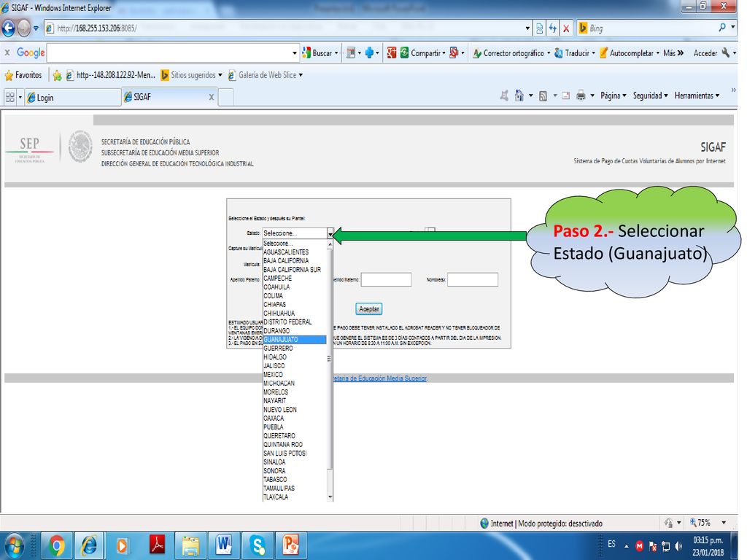Click the Forward navigation arrow
This screenshot has height=560, width=747.
tap(24, 28)
